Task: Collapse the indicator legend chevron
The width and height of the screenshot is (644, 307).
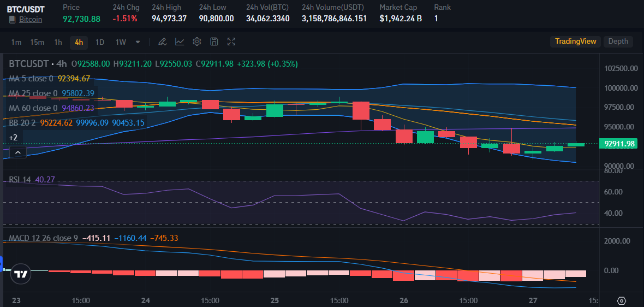Action: pos(17,152)
